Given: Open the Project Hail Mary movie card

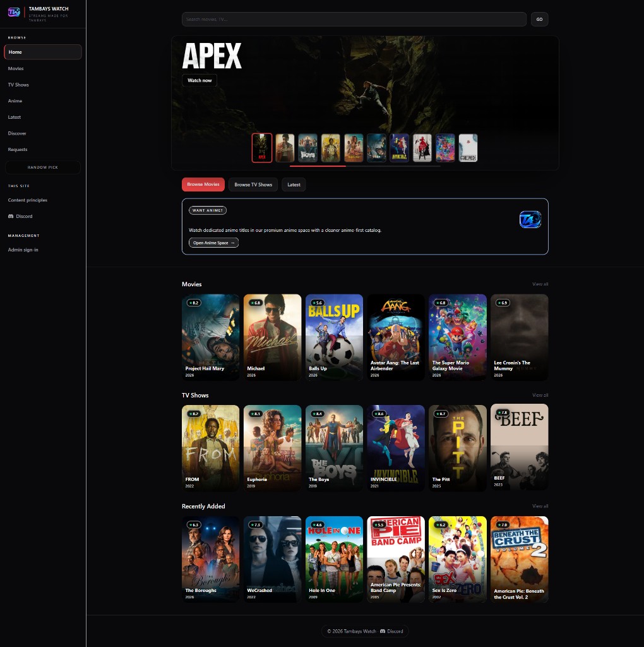Looking at the screenshot, I should coord(211,337).
